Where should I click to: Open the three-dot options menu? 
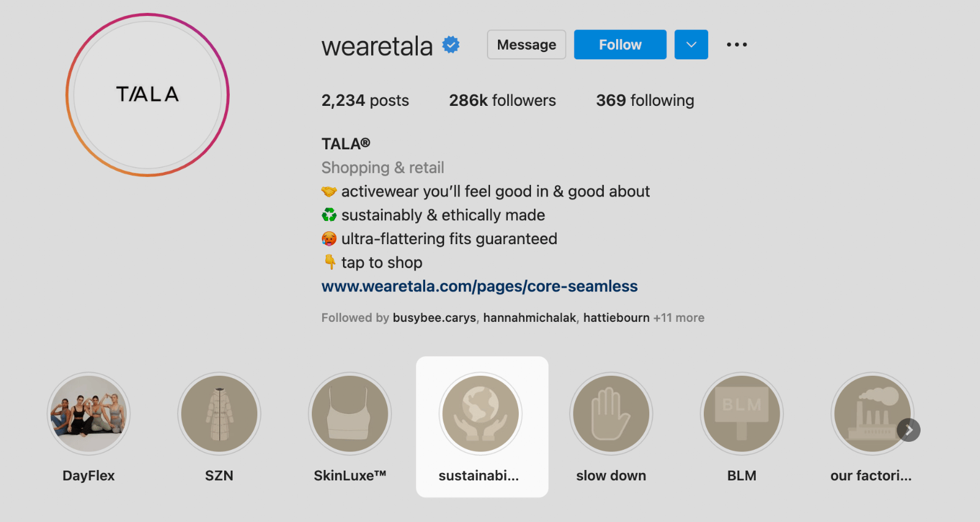pyautogui.click(x=737, y=45)
